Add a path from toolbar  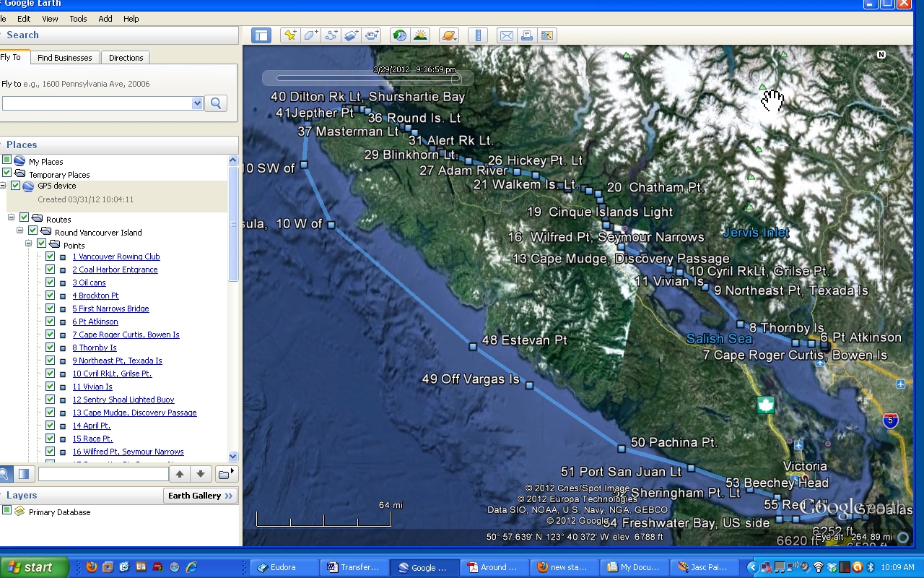pyautogui.click(x=331, y=35)
